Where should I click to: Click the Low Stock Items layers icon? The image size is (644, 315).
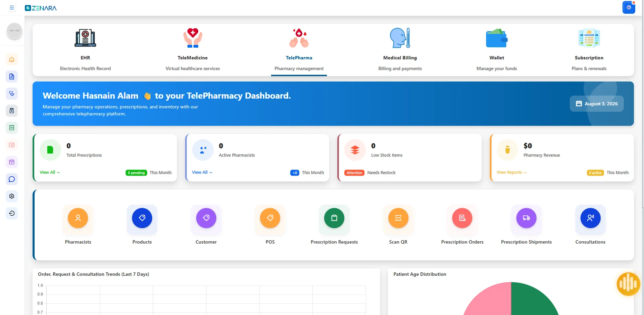(355, 150)
